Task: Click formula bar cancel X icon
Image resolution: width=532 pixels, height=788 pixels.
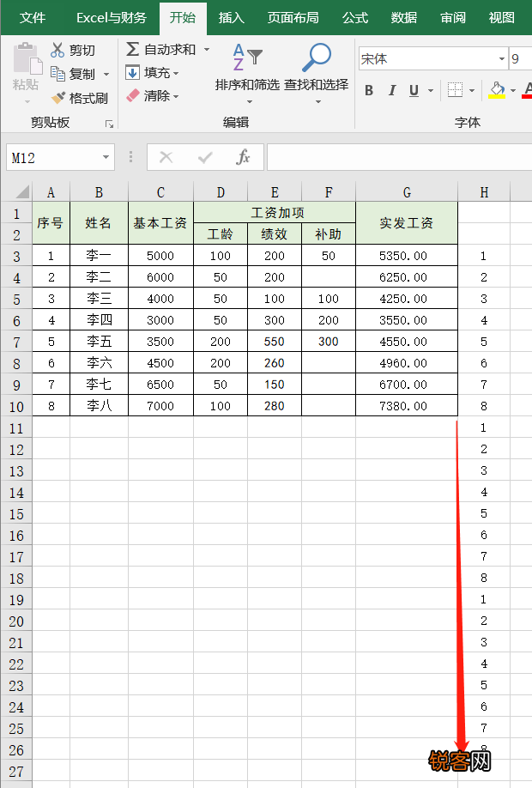Action: tap(166, 157)
